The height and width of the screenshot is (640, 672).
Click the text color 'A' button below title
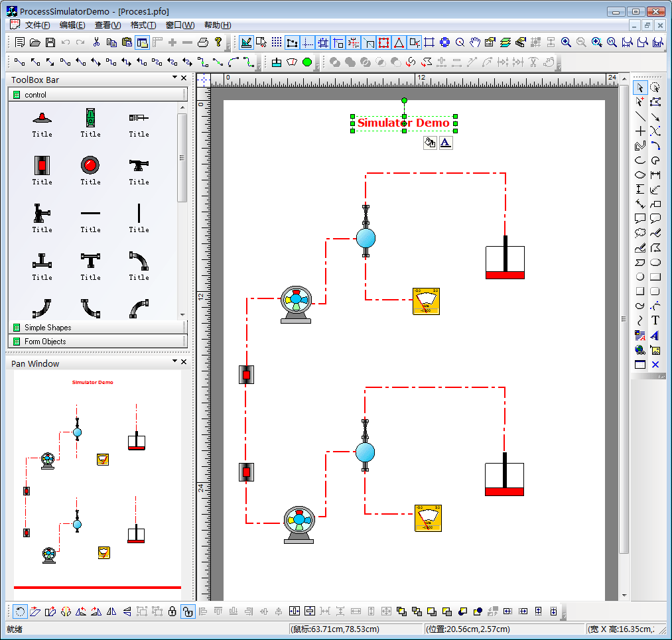446,143
